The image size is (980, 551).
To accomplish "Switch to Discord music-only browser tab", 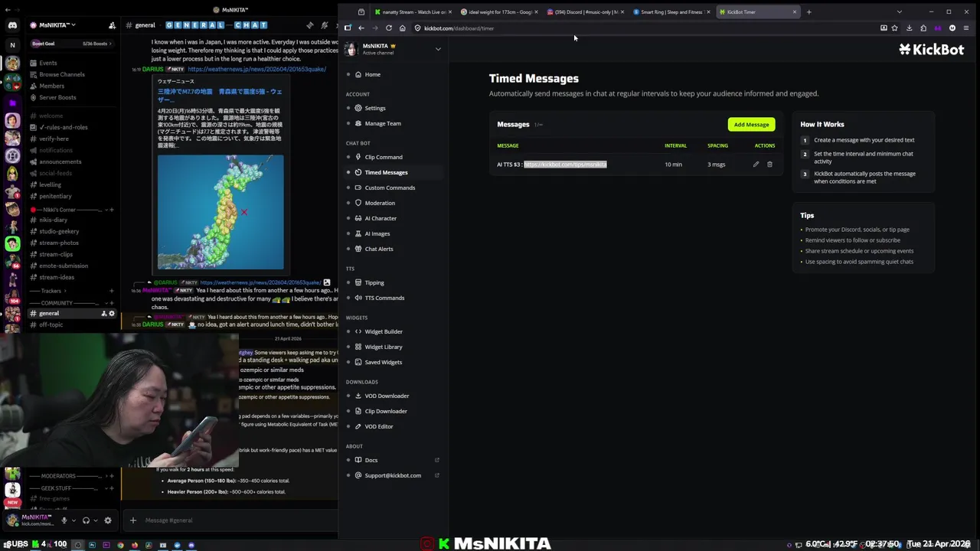I will point(584,12).
